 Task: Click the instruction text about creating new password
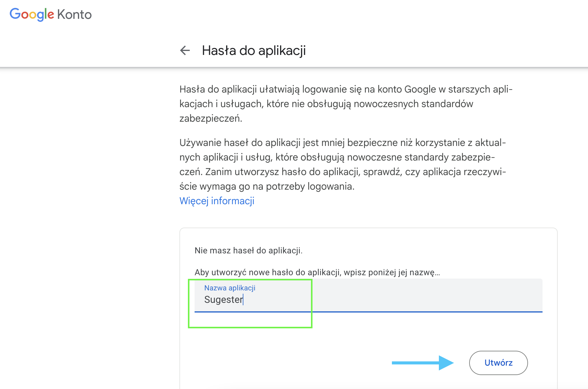(x=317, y=272)
